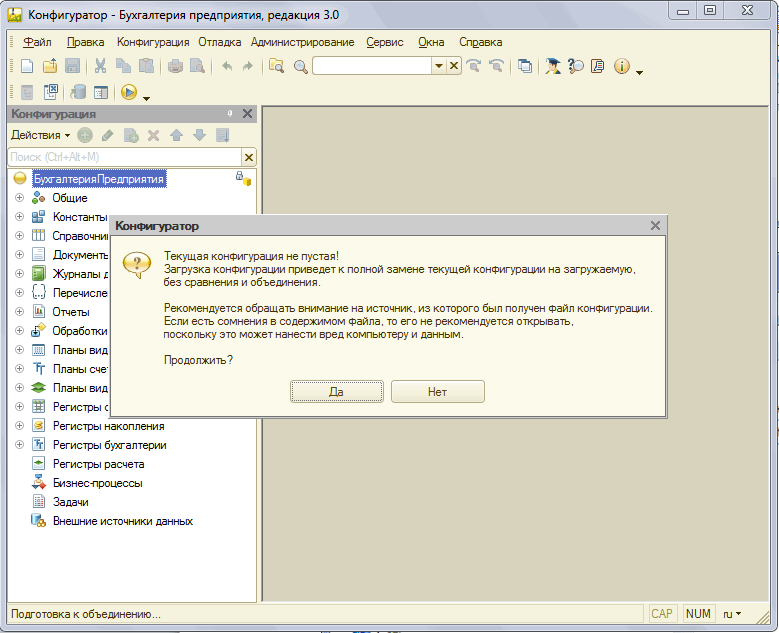The height and width of the screenshot is (633, 779).
Task: Open the Администрирование menu
Action: tap(303, 42)
